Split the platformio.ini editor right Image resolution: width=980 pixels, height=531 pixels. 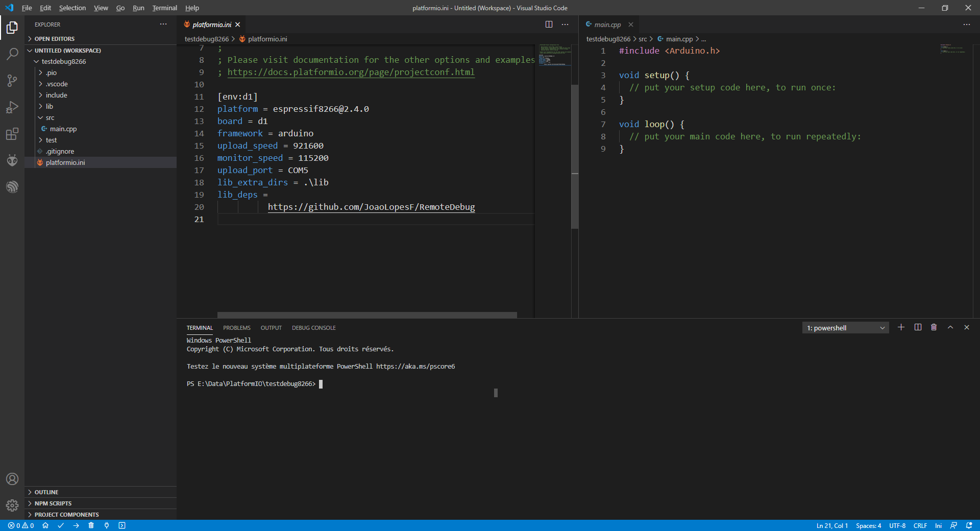pyautogui.click(x=549, y=25)
